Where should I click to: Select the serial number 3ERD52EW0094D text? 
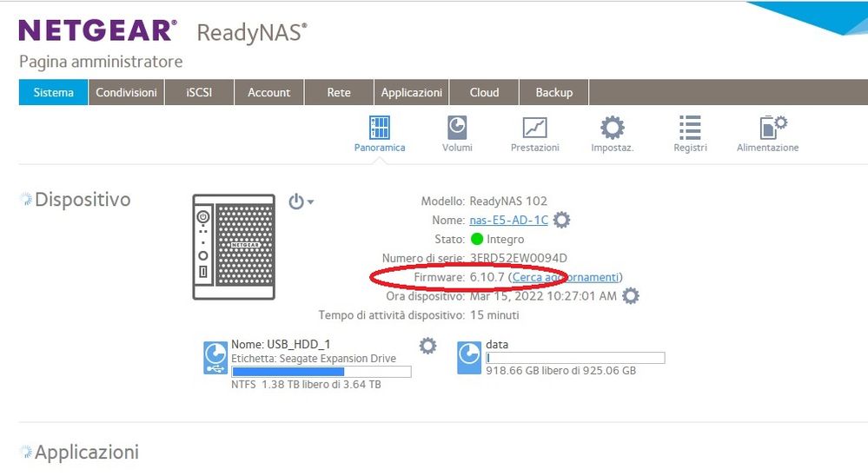pyautogui.click(x=518, y=258)
